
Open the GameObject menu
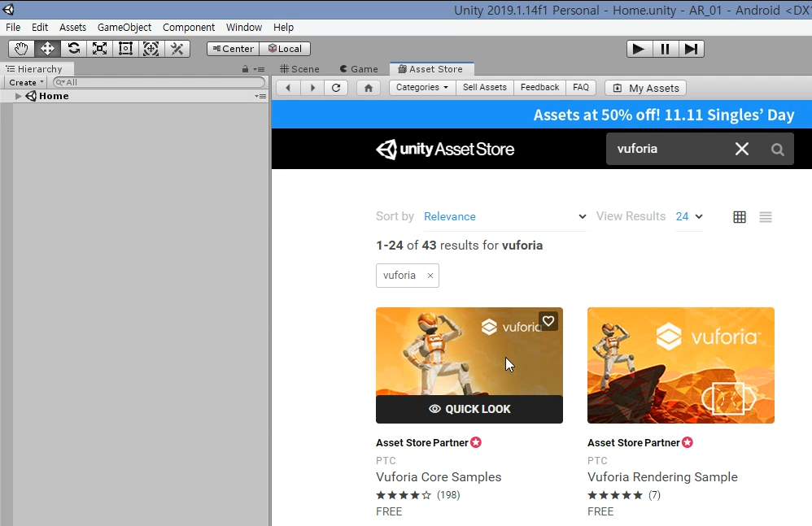click(124, 28)
